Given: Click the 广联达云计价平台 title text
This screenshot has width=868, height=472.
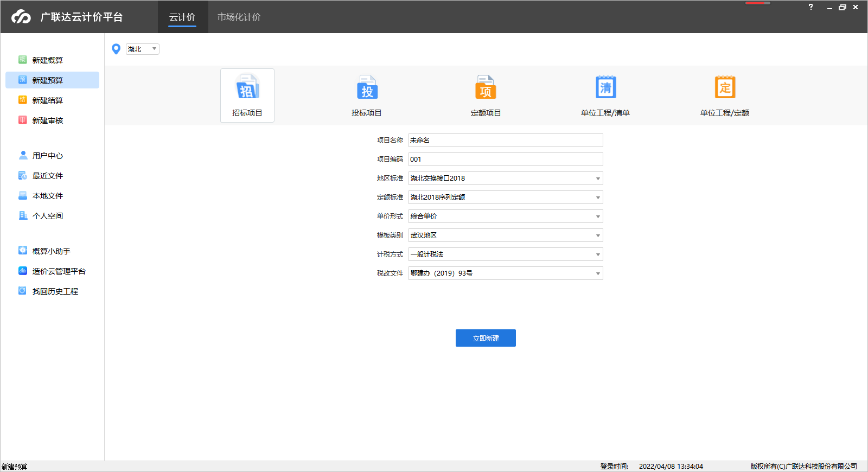Looking at the screenshot, I should (x=81, y=17).
